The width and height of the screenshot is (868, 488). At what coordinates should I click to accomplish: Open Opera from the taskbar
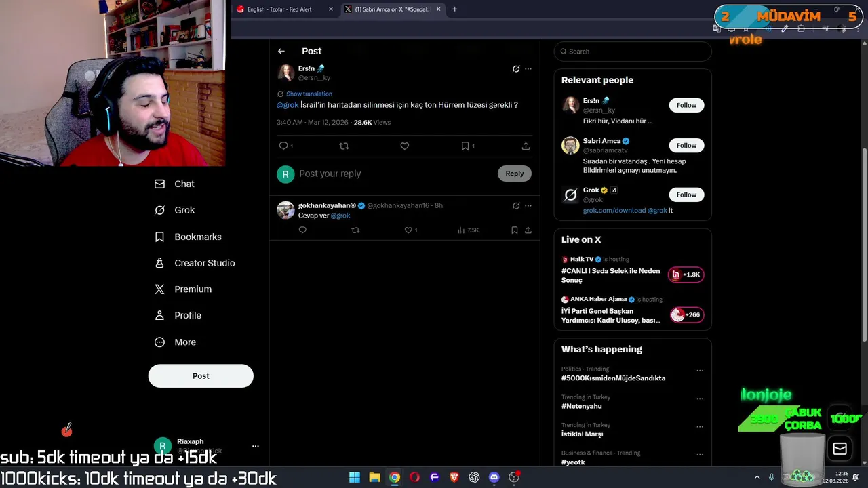pos(414,477)
